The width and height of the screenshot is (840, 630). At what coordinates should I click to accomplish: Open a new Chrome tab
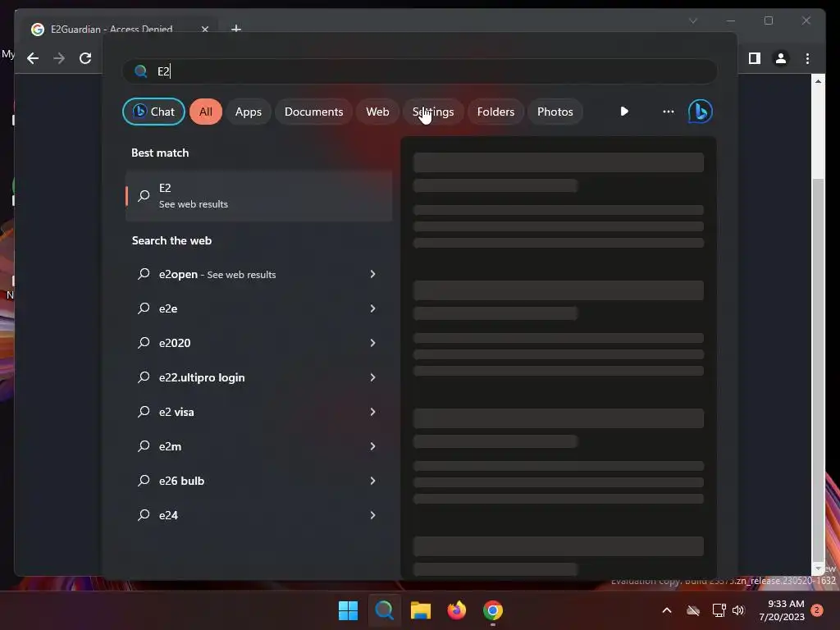pos(235,29)
